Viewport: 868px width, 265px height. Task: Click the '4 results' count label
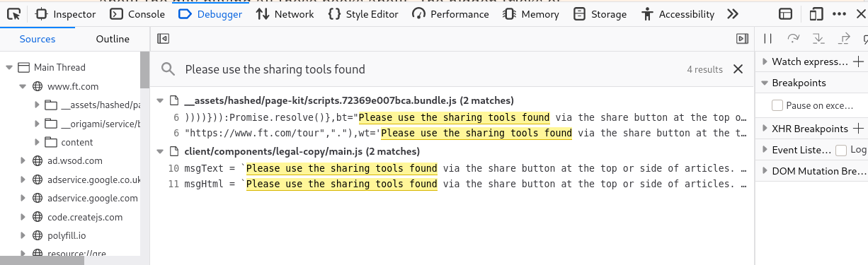click(704, 70)
